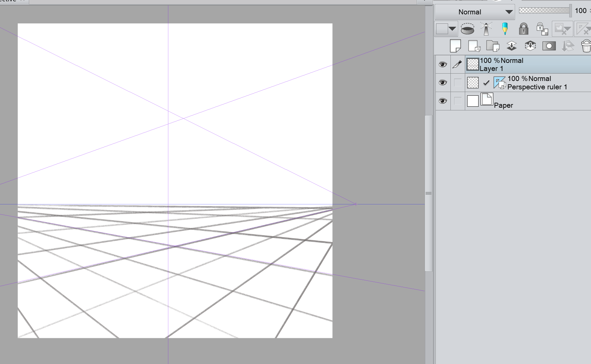The image size is (591, 364).
Task: Delete layer using the trash icon
Action: pos(586,46)
